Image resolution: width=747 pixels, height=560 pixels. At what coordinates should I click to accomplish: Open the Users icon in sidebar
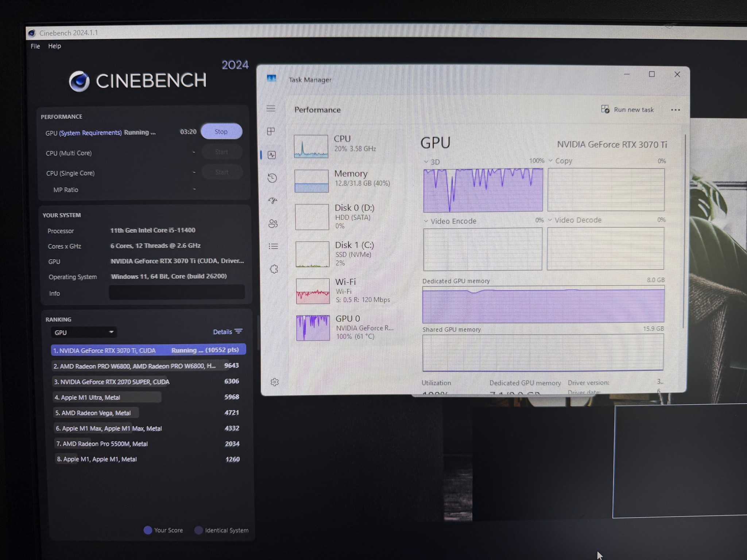pos(273,223)
